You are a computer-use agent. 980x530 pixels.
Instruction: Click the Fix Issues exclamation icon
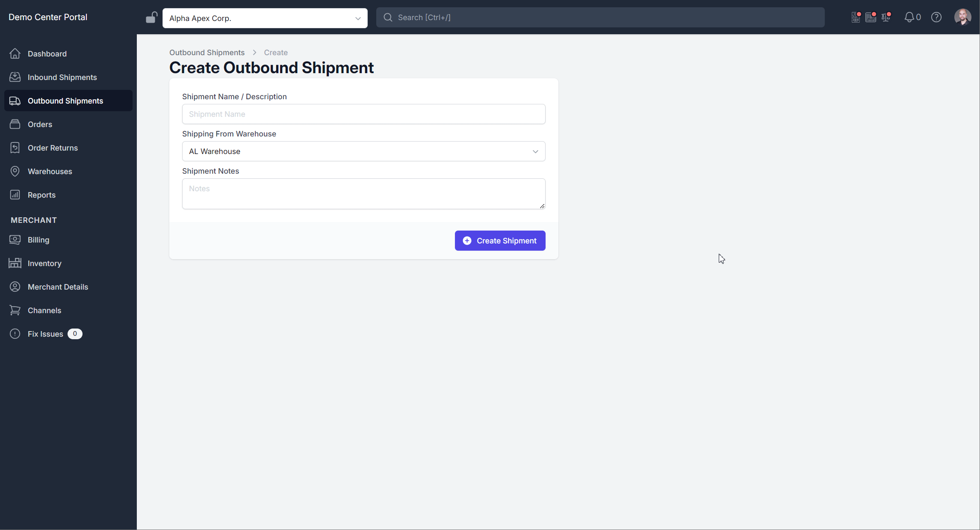click(x=15, y=334)
